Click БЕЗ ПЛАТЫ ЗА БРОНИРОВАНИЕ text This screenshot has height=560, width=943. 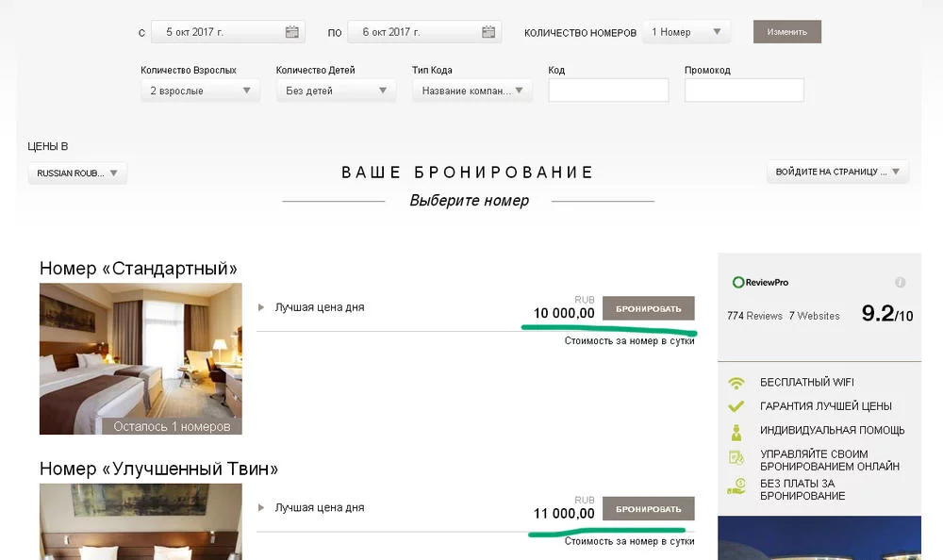point(802,489)
